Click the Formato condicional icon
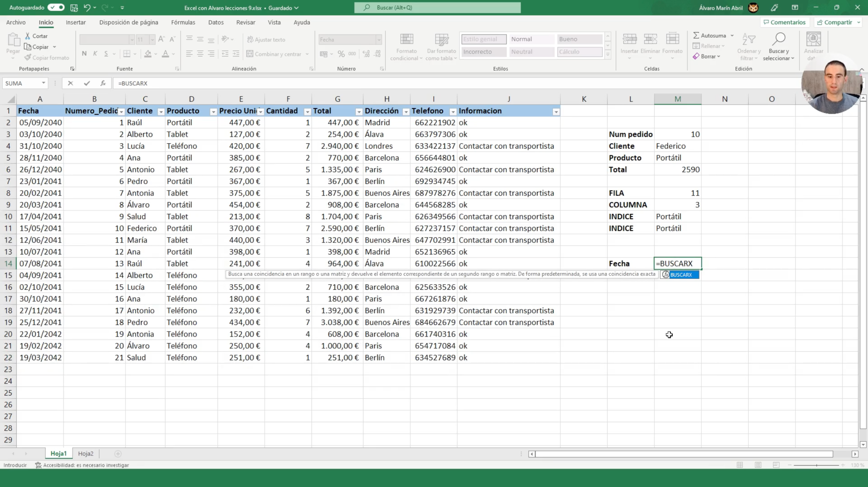868x487 pixels. tap(406, 39)
